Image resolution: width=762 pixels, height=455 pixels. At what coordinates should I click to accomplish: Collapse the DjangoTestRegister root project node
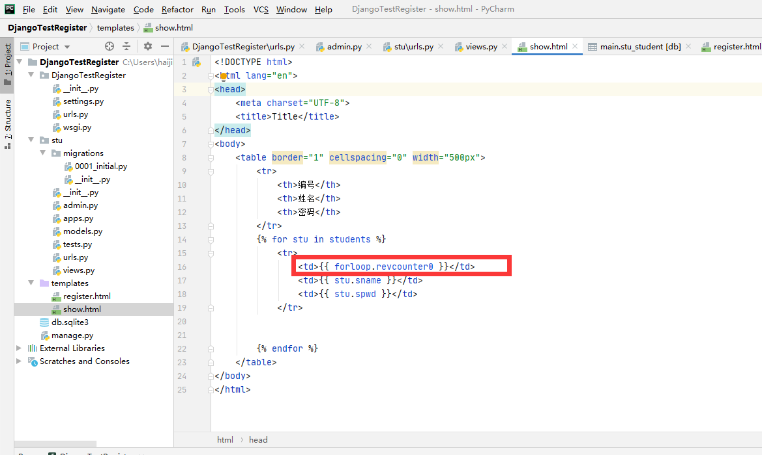19,62
